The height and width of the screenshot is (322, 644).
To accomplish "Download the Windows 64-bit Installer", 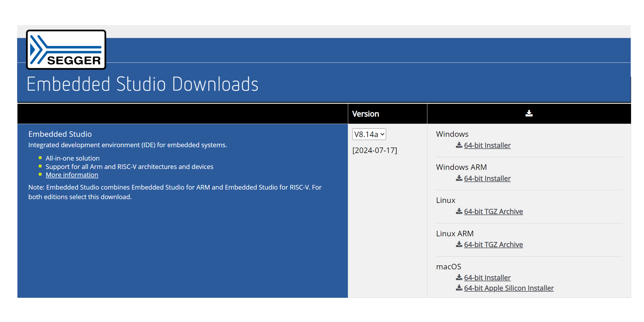I will pyautogui.click(x=487, y=145).
